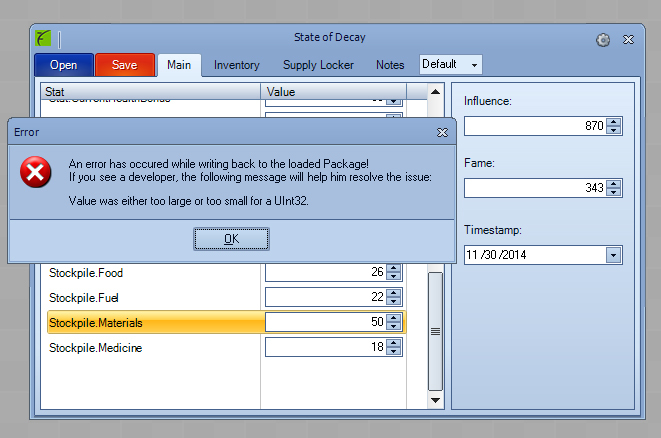
Task: Open the Notes tab
Action: [x=390, y=65]
